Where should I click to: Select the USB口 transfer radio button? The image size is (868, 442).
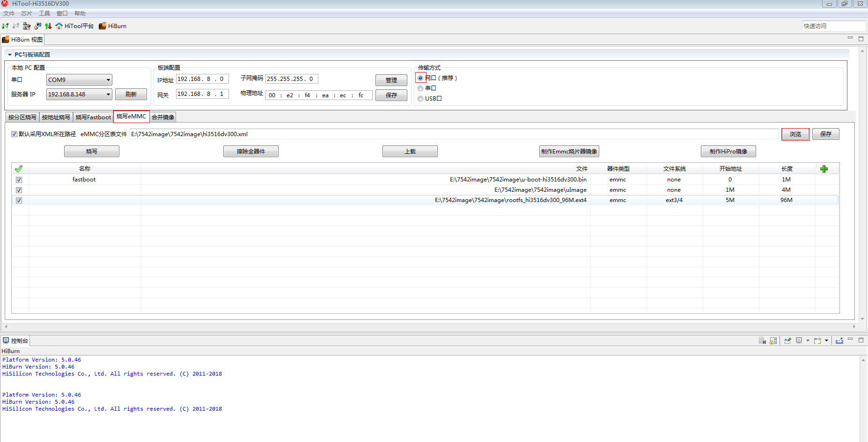pos(420,99)
